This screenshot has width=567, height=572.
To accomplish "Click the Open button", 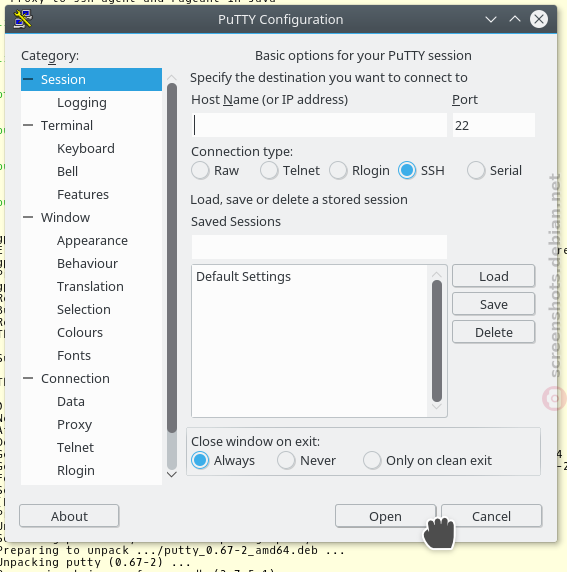I will [386, 516].
